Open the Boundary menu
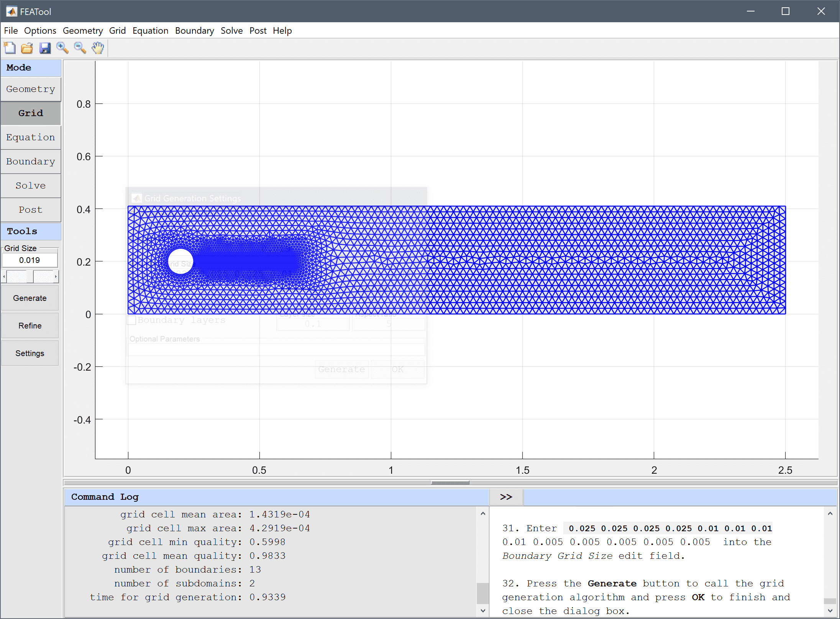Screen dimensions: 840x619 (x=194, y=31)
